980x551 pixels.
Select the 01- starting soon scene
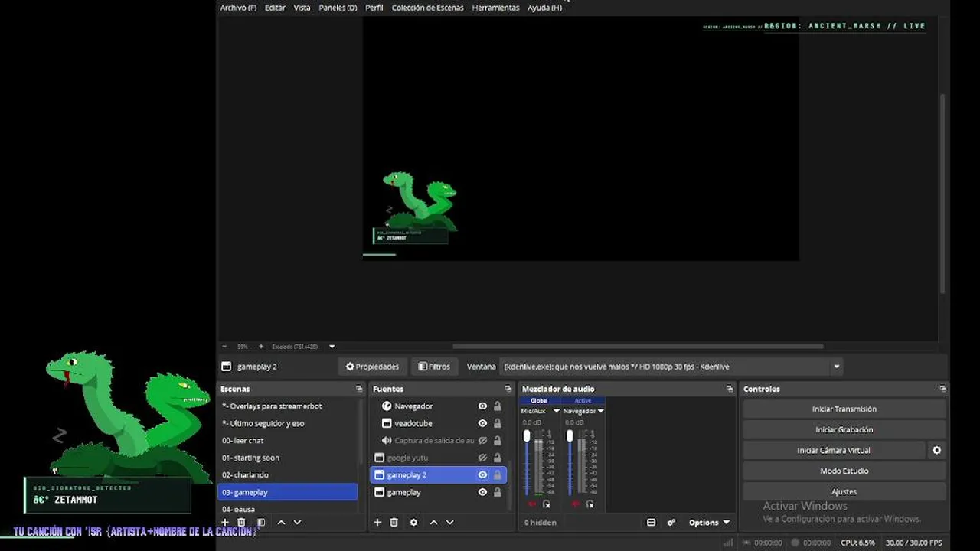point(288,458)
